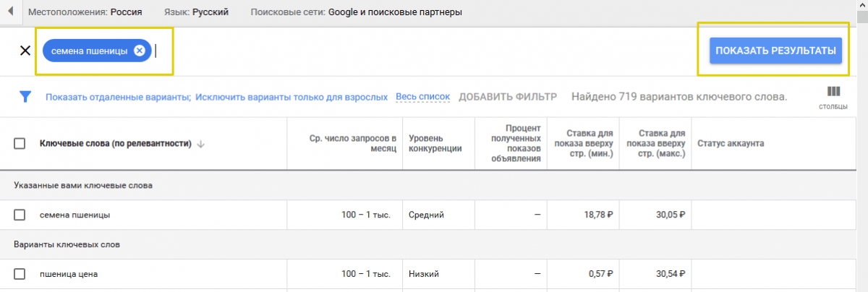Select the 'пшеница цена' row checkbox
Viewport: 868px width, 292px height.
pyautogui.click(x=20, y=274)
